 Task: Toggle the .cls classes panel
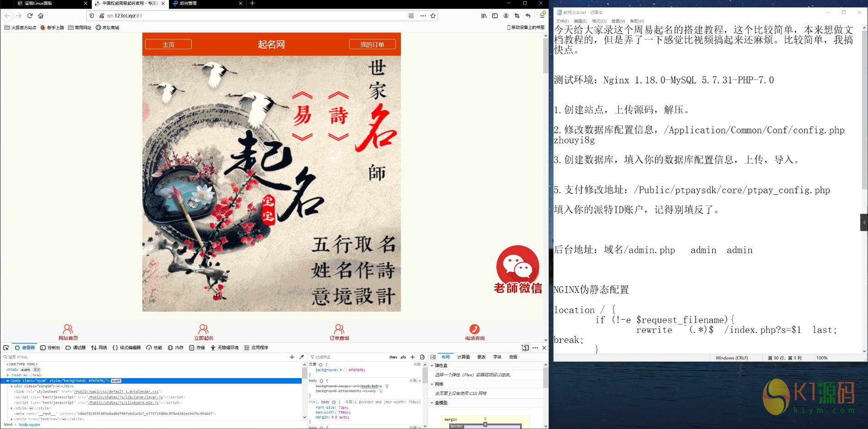(x=403, y=357)
